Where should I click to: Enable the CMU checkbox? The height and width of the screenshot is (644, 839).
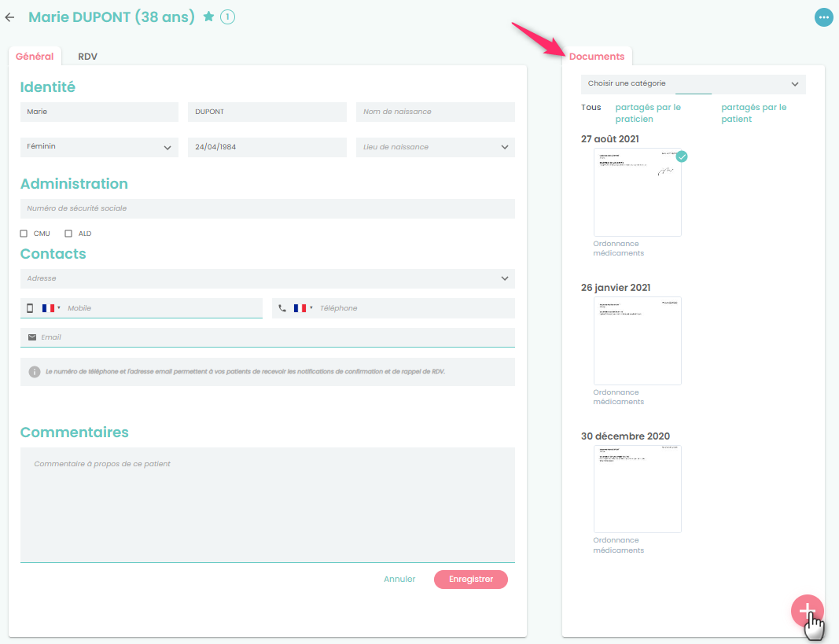tap(24, 234)
